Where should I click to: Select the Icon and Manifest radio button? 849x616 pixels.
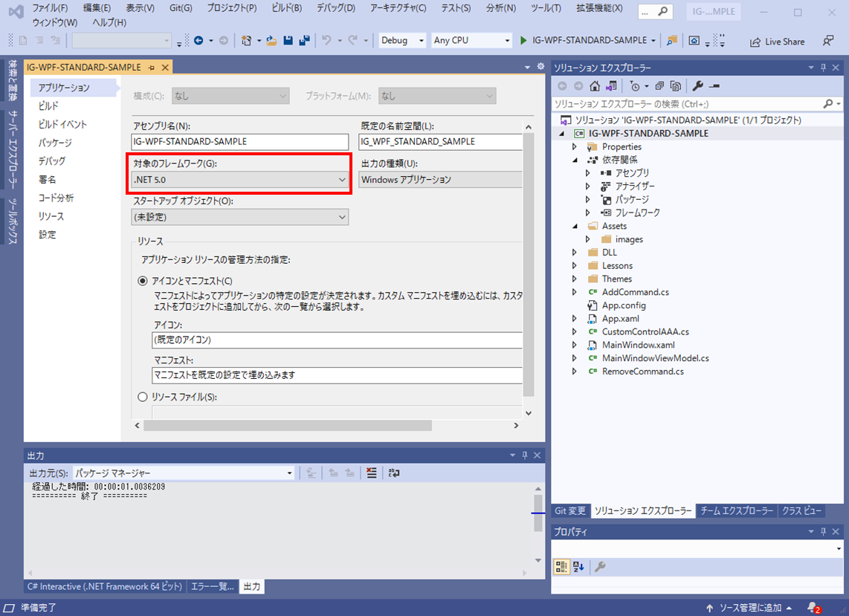[x=143, y=281]
